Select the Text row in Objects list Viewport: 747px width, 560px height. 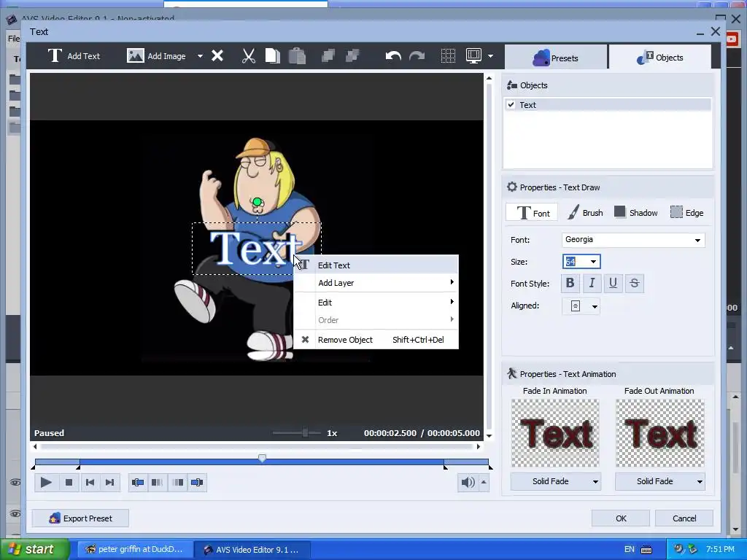tap(608, 105)
